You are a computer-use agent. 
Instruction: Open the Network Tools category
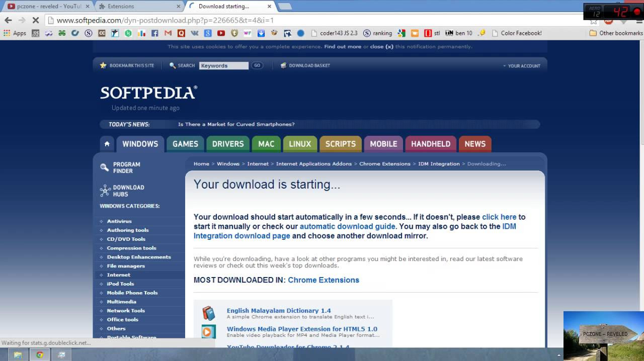tap(126, 311)
